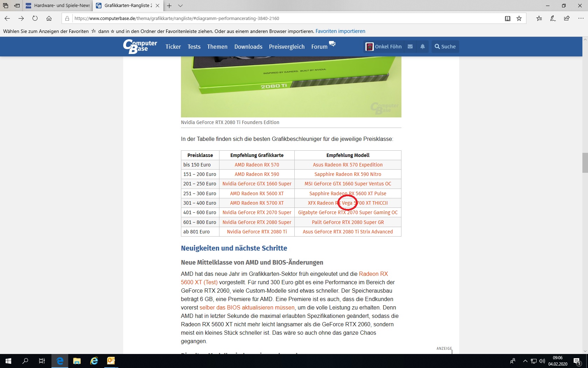Viewport: 588px width, 368px height.
Task: Open Nvidia GeForce RTX 2080 Super link
Action: click(257, 222)
